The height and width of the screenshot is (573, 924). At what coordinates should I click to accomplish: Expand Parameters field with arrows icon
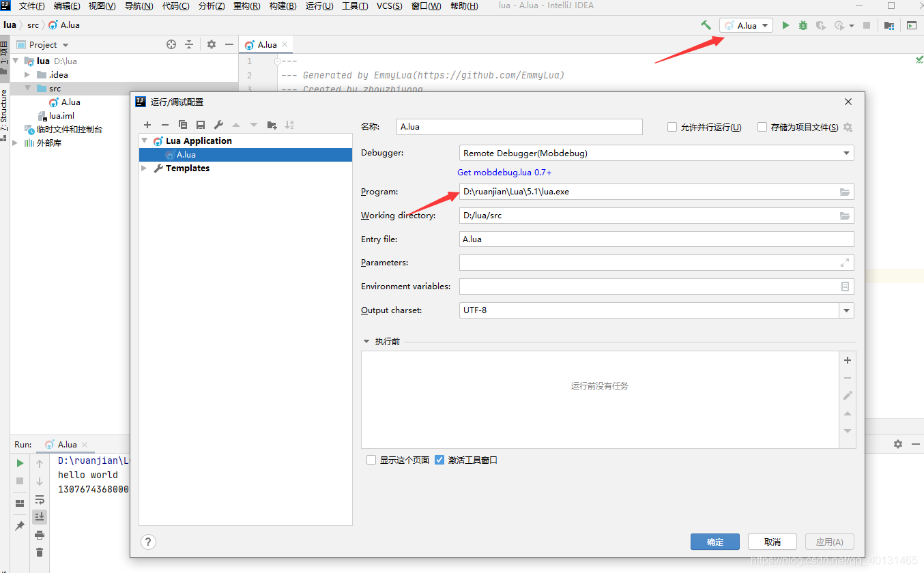[x=845, y=263]
